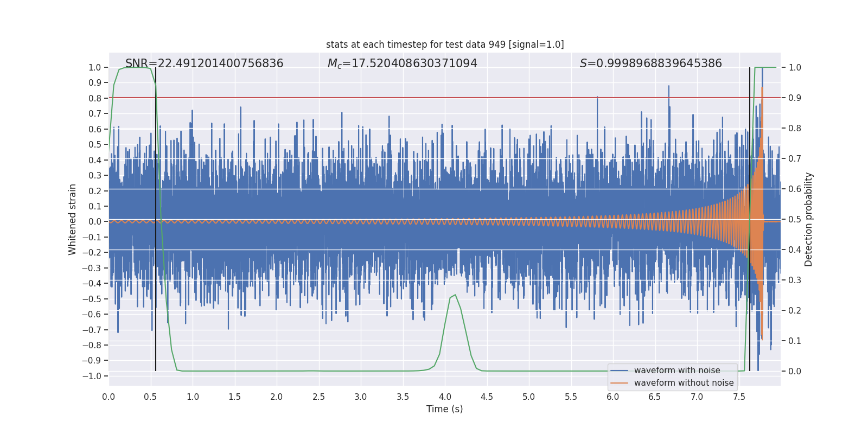
Task: Click blue line swatch in legend
Action: [x=619, y=371]
